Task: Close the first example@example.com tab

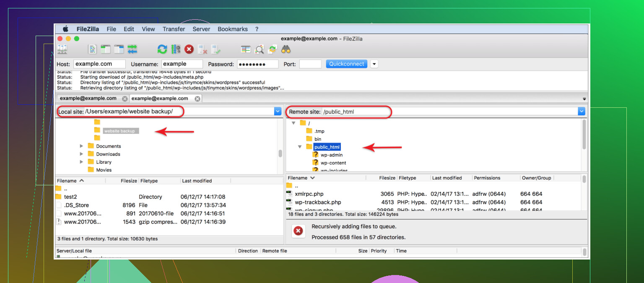Action: [125, 99]
